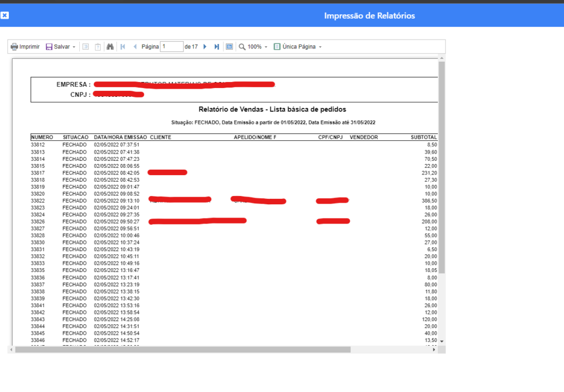Click the SUBTOTAL column header
Image resolution: width=564 pixels, height=392 pixels.
click(x=424, y=137)
